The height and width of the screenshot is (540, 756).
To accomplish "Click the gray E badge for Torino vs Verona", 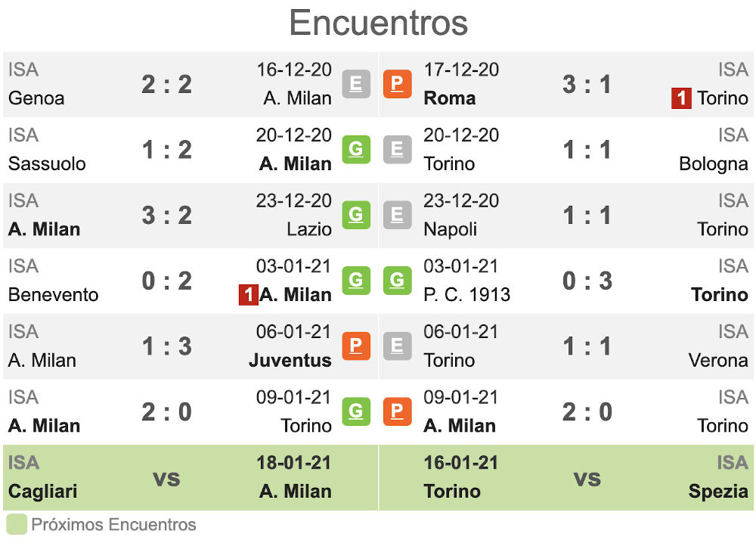I will coord(397,346).
